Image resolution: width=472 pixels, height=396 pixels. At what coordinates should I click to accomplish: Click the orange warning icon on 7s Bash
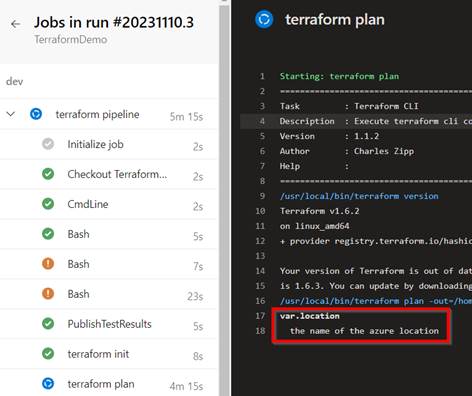click(48, 264)
